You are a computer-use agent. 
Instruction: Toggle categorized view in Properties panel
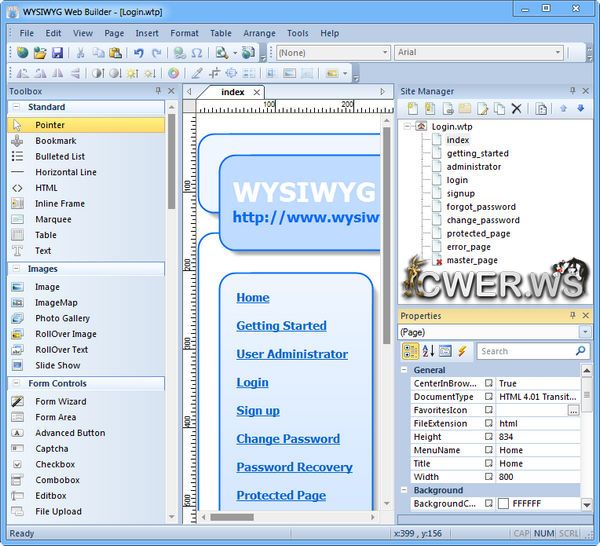click(410, 351)
